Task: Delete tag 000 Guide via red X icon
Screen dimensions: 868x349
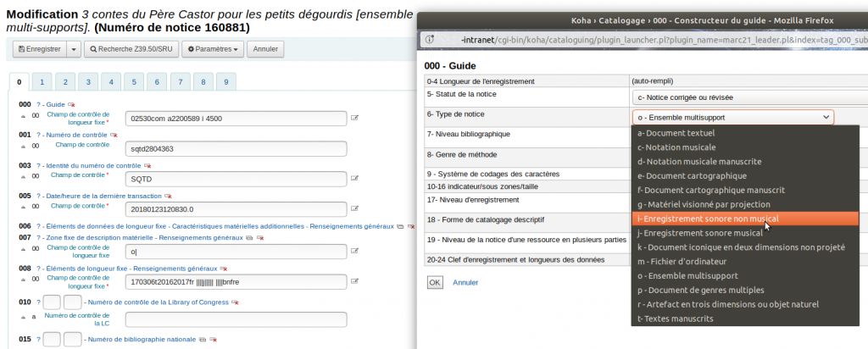Action: tap(71, 104)
